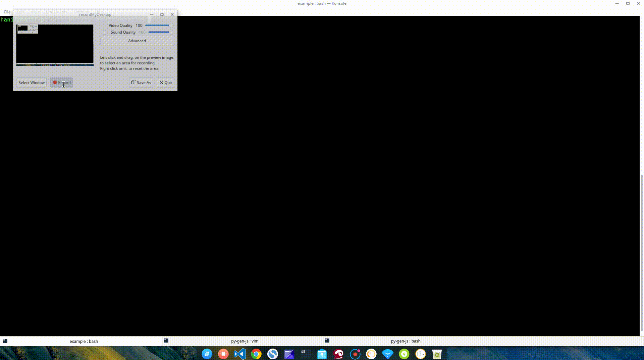This screenshot has height=360, width=644.
Task: Click the Video Quality slider
Action: [x=159, y=26]
